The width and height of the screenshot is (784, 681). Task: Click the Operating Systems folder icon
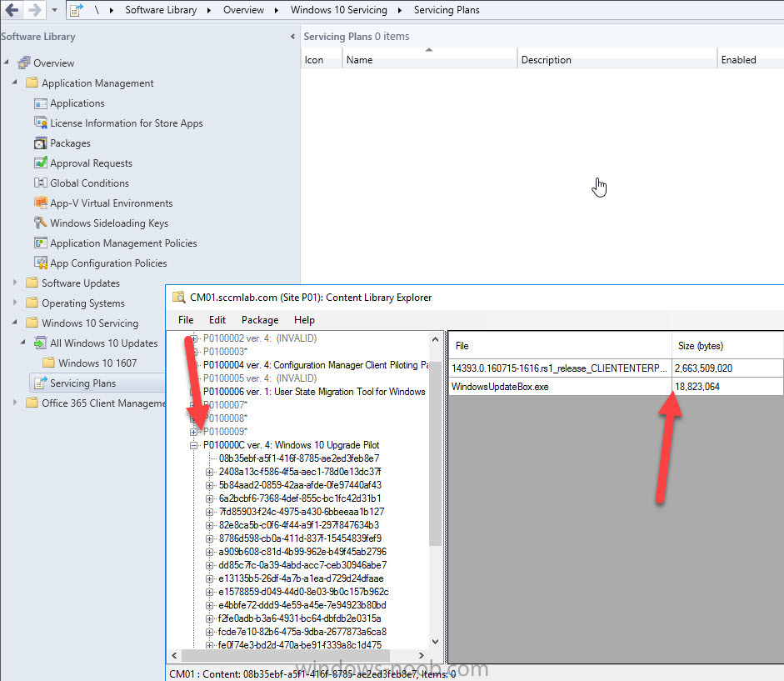click(32, 303)
